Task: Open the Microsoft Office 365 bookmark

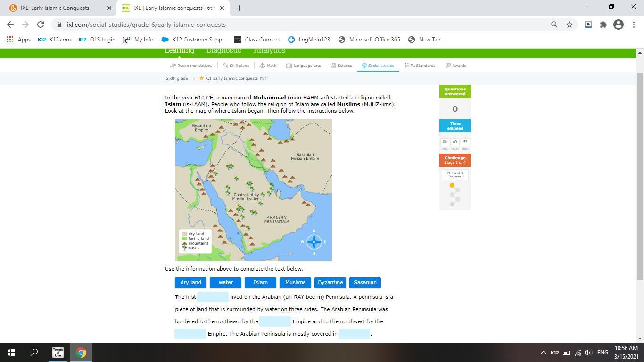Action: click(369, 40)
